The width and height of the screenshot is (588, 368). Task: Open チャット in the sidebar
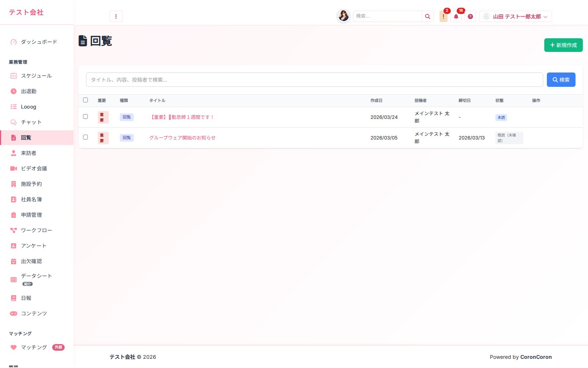pyautogui.click(x=37, y=122)
